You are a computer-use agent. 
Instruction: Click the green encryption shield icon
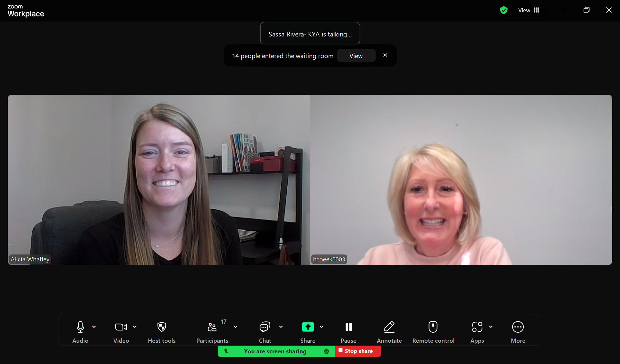pyautogui.click(x=503, y=10)
